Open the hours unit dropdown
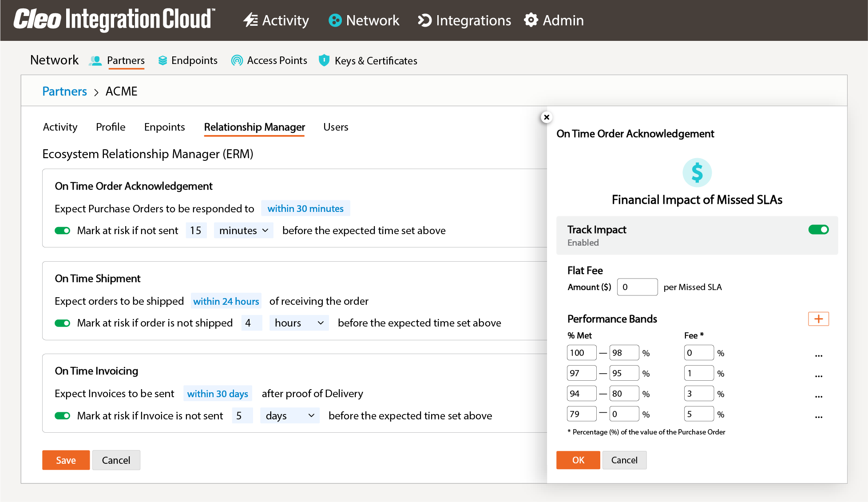The width and height of the screenshot is (868, 502). [x=299, y=323]
